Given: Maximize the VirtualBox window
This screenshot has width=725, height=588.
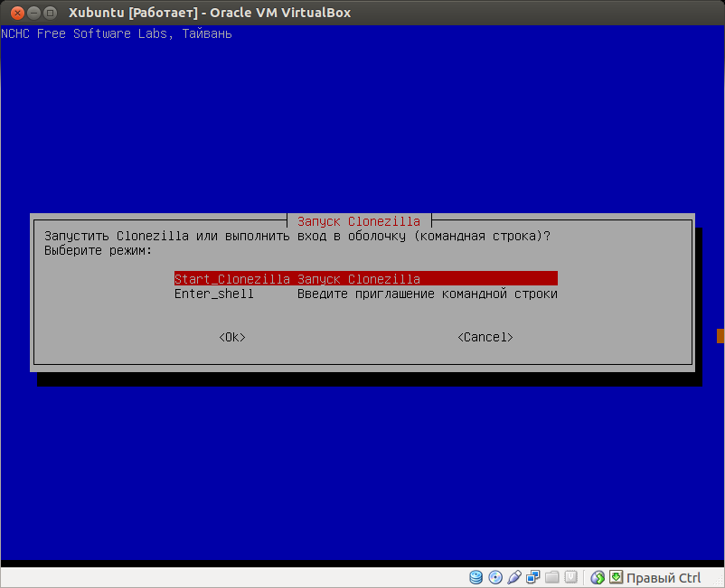Looking at the screenshot, I should click(x=51, y=13).
